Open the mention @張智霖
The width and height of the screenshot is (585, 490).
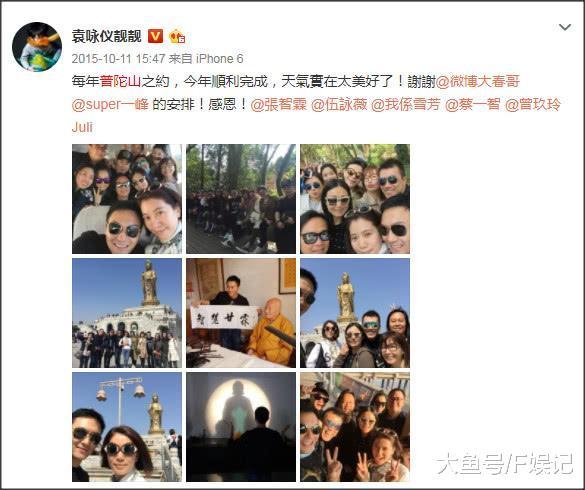[x=278, y=104]
